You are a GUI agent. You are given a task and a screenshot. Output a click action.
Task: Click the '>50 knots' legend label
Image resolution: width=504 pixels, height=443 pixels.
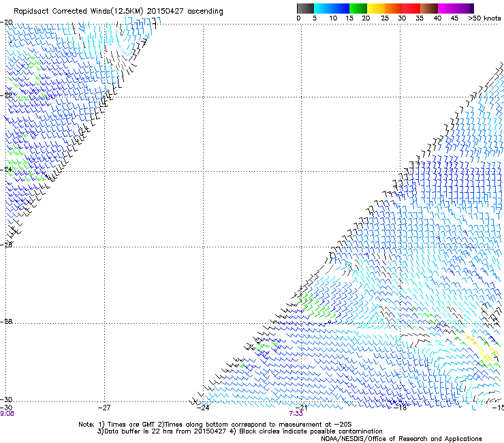point(484,18)
